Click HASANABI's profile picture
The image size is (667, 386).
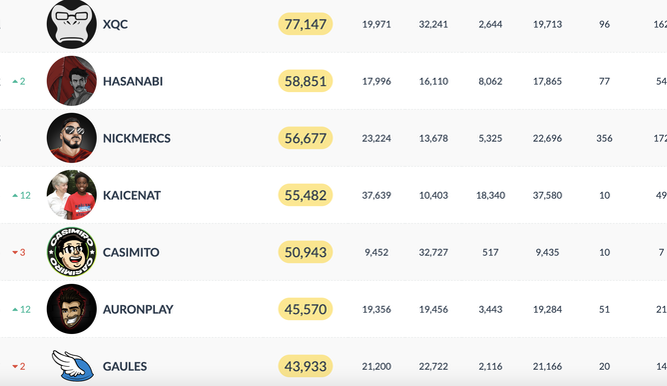pos(71,81)
